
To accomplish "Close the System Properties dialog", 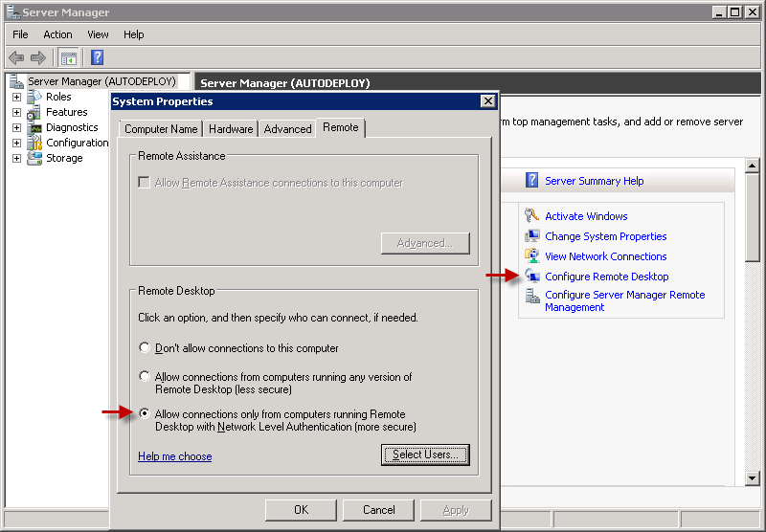I will pos(487,101).
